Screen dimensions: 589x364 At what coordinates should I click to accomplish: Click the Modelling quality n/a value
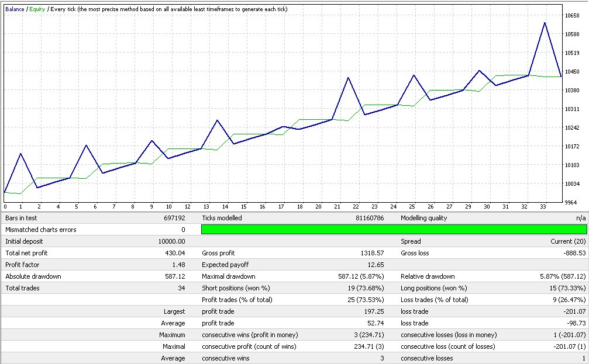click(580, 218)
